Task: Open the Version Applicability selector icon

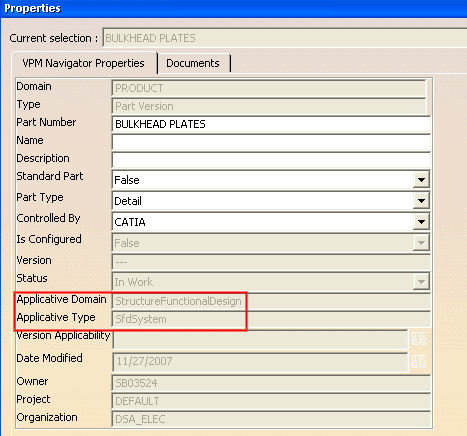Action: (x=419, y=339)
